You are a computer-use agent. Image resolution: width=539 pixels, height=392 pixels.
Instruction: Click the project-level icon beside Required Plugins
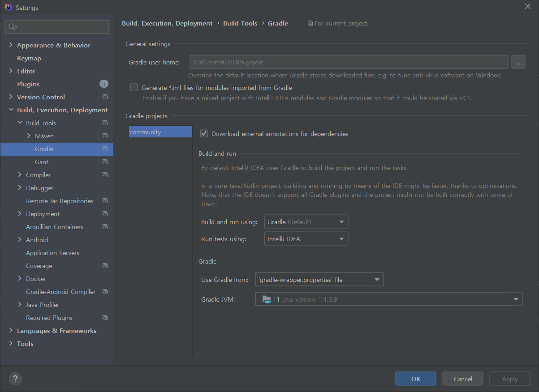105,318
